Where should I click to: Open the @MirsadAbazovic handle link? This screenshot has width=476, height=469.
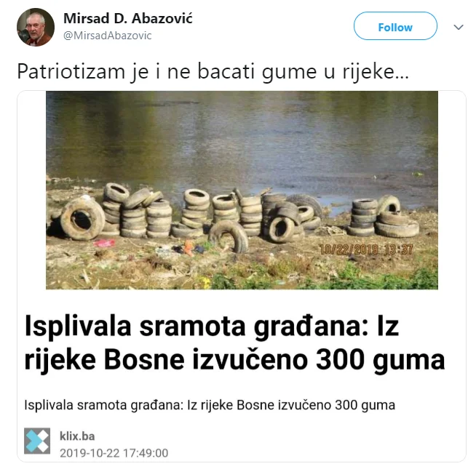point(108,36)
